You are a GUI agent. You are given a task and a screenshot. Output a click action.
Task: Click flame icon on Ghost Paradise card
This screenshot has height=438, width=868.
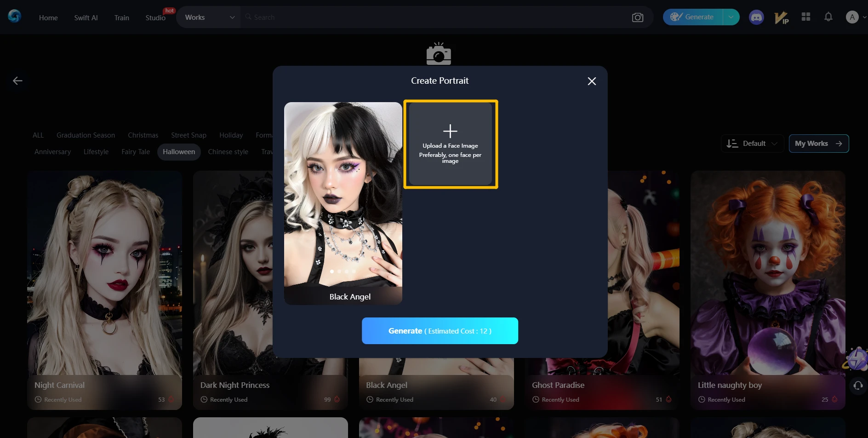pos(669,399)
